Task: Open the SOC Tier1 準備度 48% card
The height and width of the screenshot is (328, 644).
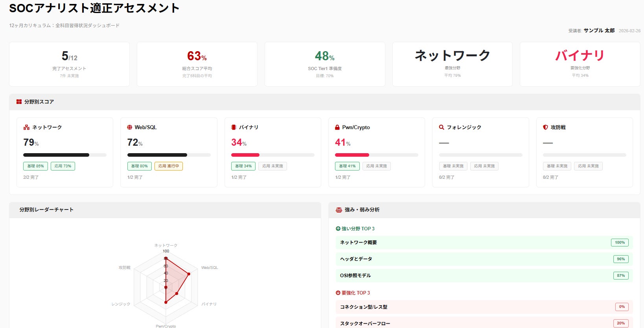Action: (x=325, y=64)
